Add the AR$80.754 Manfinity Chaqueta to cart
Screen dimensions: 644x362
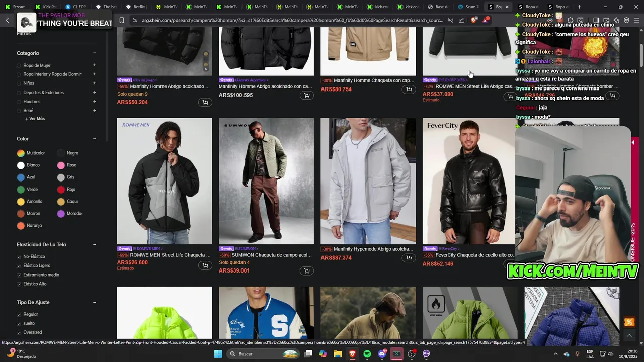[x=409, y=89]
